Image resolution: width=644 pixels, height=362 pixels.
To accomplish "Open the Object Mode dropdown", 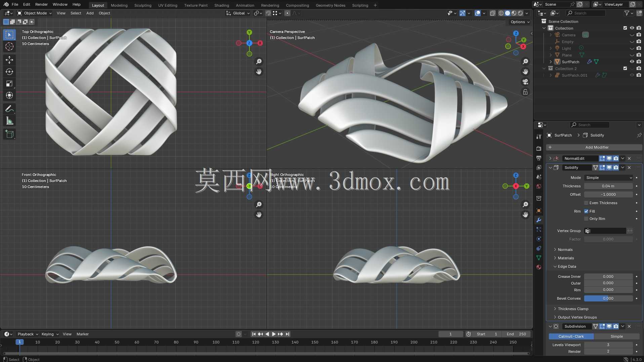I will (35, 13).
